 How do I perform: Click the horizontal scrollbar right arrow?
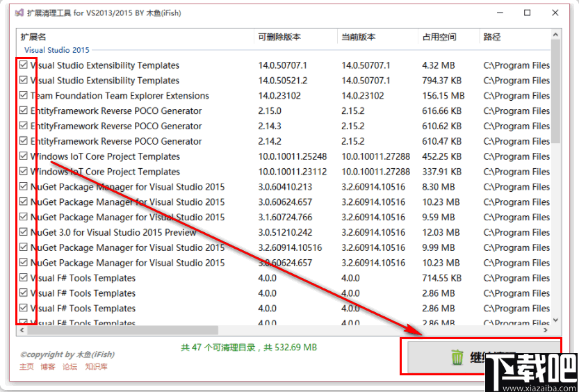[546, 330]
